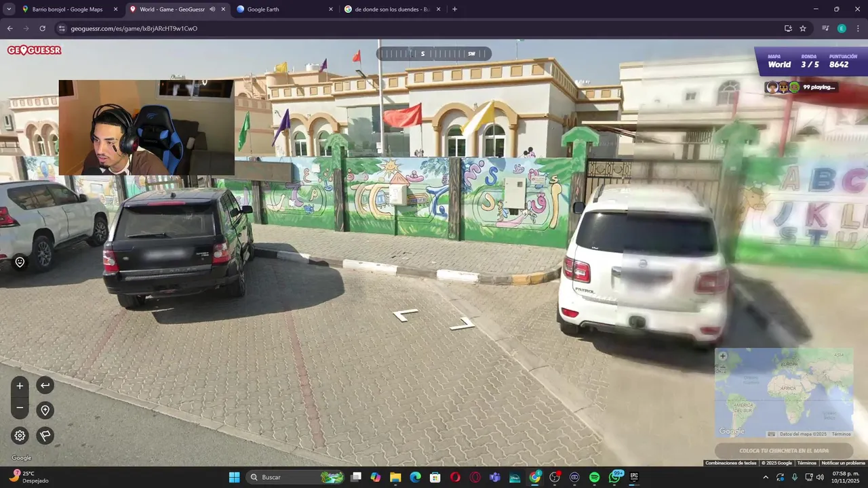Image resolution: width=868 pixels, height=488 pixels.
Task: Open Opera GX from the taskbar
Action: click(475, 477)
